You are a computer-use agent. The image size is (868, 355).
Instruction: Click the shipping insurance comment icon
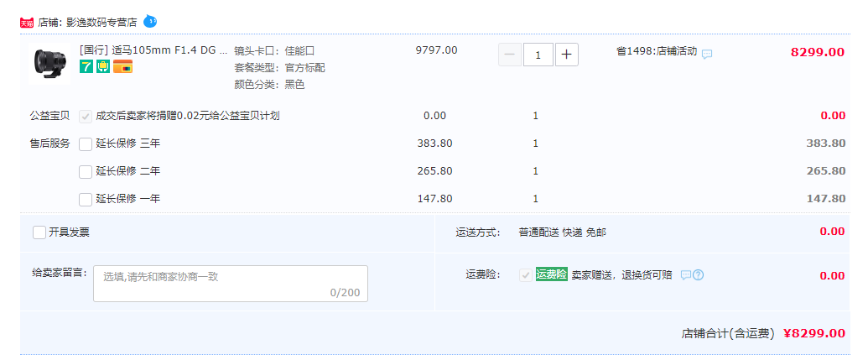pos(686,274)
